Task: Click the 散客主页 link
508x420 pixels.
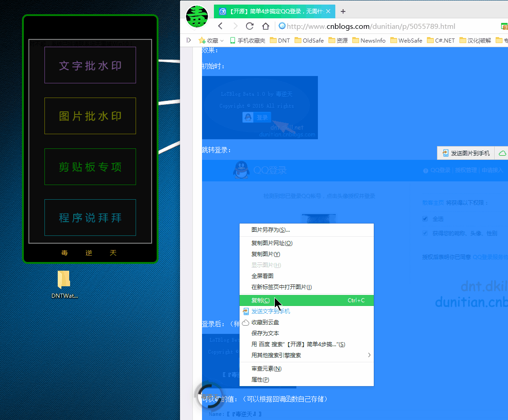Action: (x=433, y=203)
